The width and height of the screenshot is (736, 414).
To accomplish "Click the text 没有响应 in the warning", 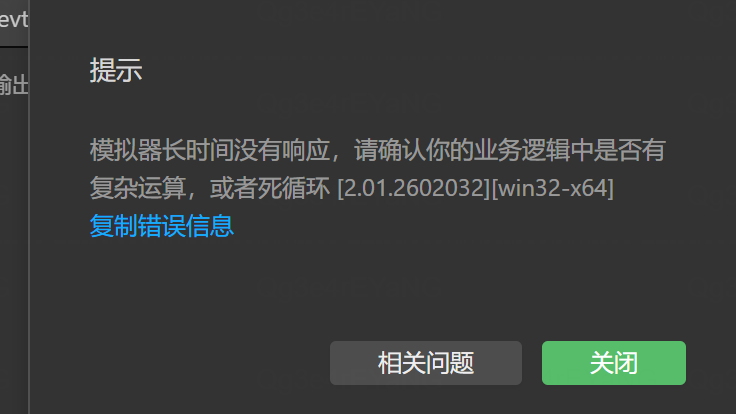I will pos(282,150).
